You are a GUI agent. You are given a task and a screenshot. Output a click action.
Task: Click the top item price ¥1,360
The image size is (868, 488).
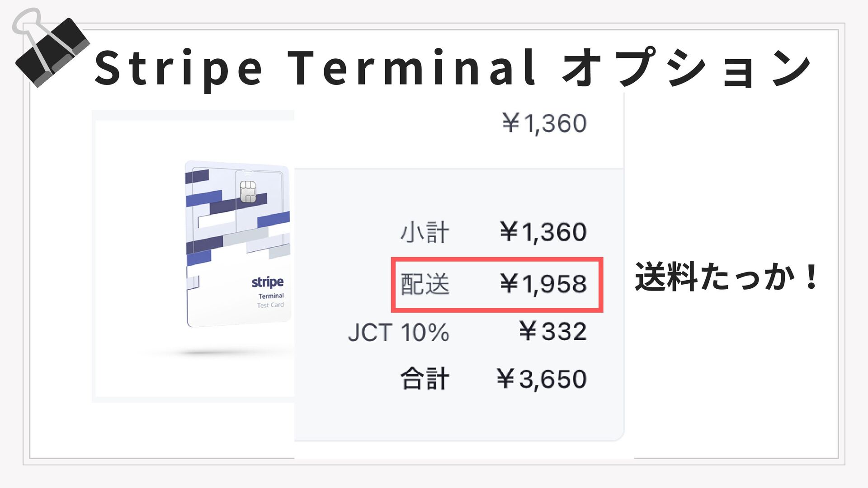(x=544, y=123)
